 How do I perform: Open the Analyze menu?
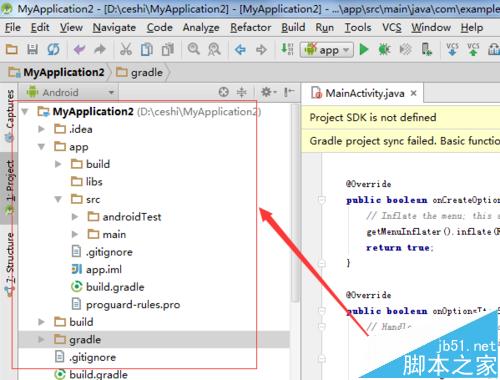tap(201, 27)
